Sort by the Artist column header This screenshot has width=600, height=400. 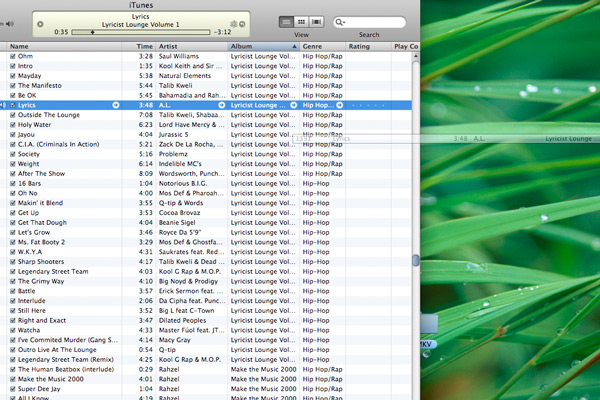click(192, 46)
